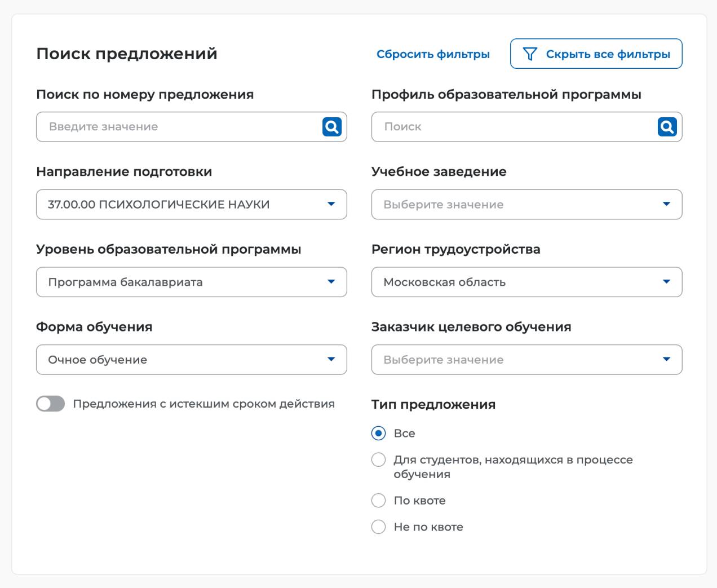Open Форма обучения dropdown

(192, 360)
